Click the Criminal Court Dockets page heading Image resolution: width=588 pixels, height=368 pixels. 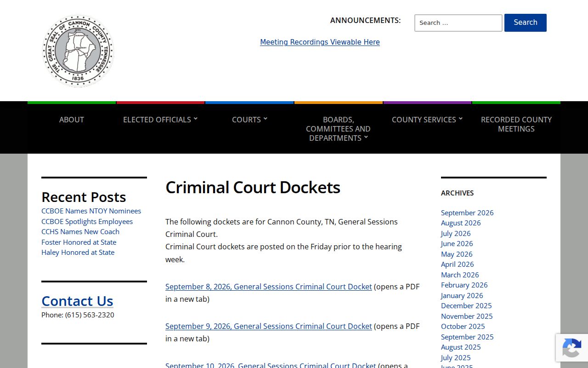coord(253,188)
